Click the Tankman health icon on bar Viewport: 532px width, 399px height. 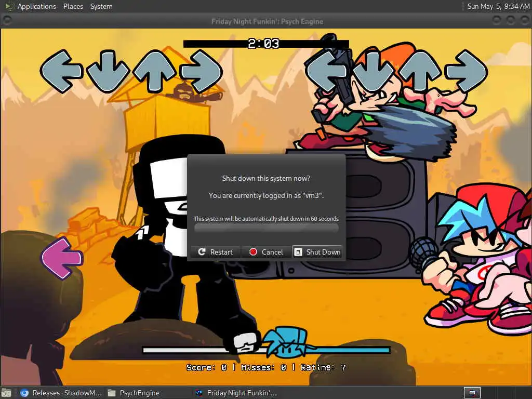(x=245, y=343)
